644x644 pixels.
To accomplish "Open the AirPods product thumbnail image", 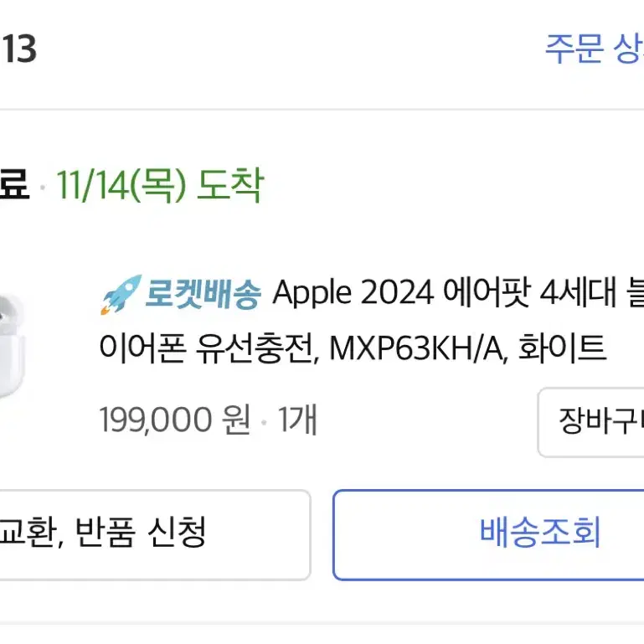I will pos(12,346).
